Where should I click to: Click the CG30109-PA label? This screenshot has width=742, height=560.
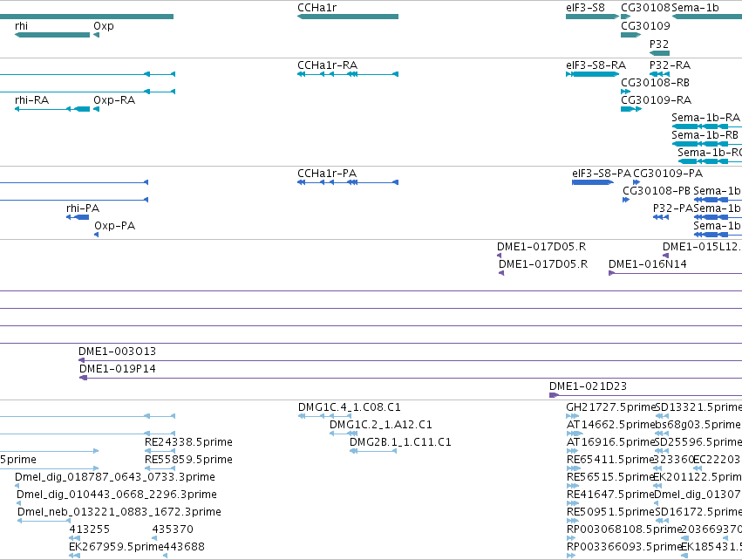(x=668, y=174)
